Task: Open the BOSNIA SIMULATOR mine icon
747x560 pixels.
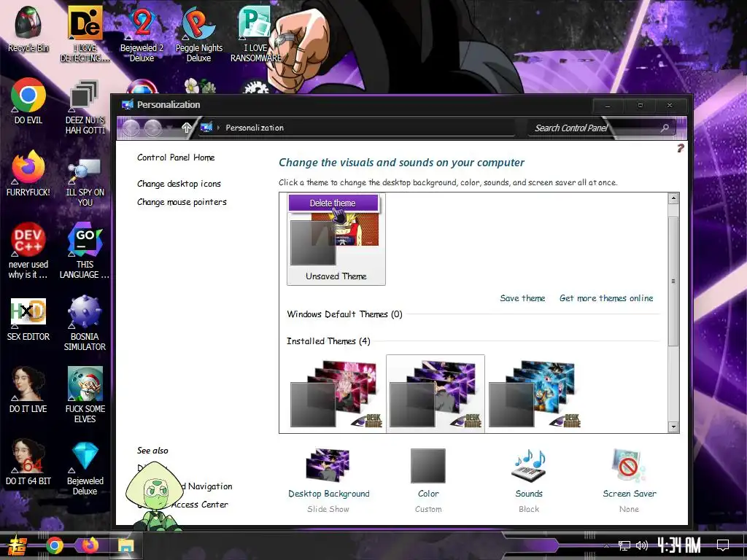Action: [85, 323]
